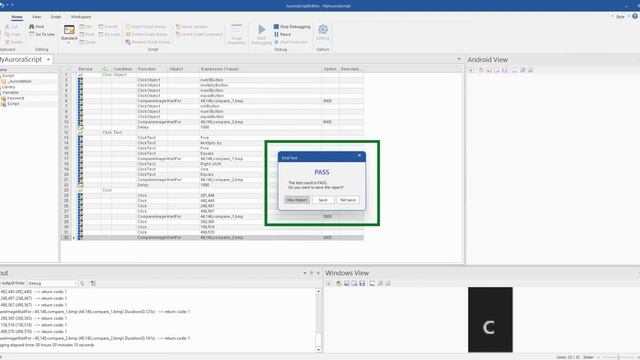The image size is (640, 360).
Task: Click the Cut scissors icon
Action: [7, 27]
